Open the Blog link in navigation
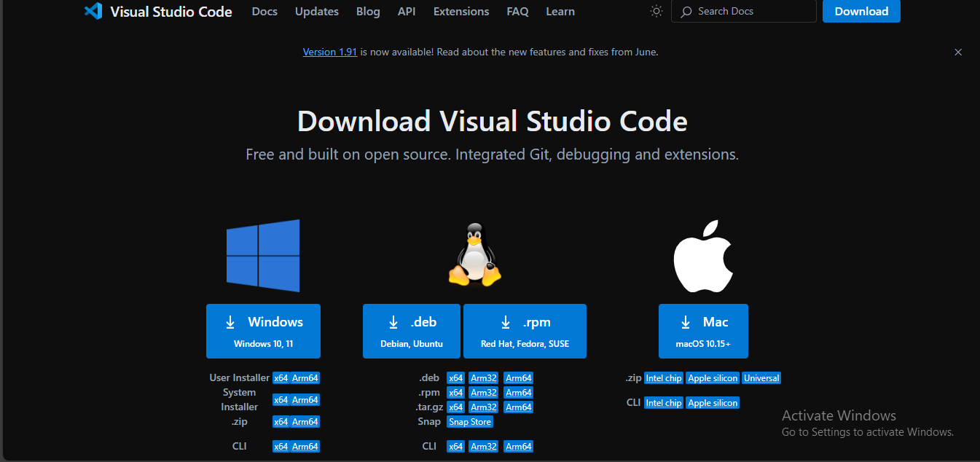The image size is (980, 462). (368, 11)
